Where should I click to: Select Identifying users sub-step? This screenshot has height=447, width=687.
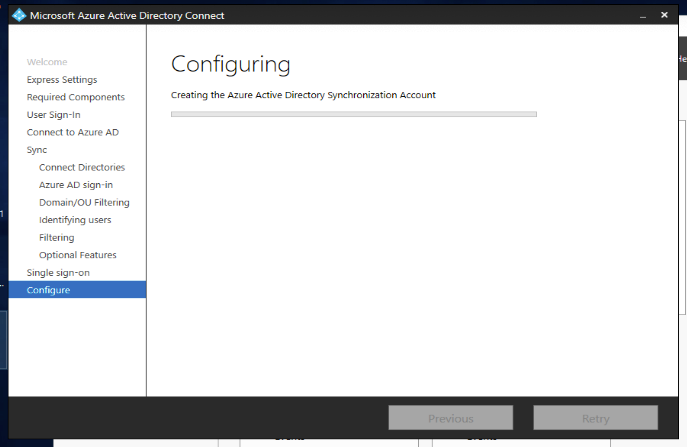tap(75, 220)
